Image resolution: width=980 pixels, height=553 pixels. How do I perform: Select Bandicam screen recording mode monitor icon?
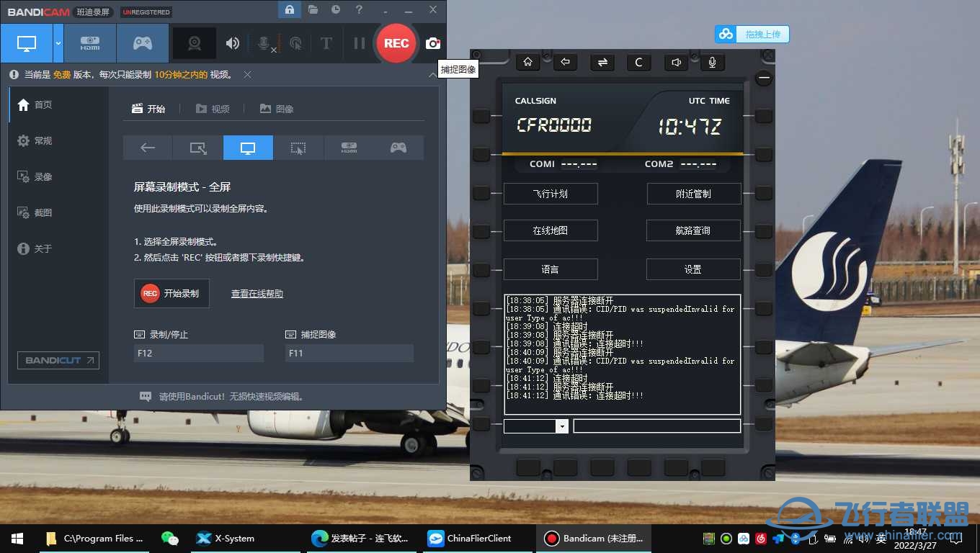[x=27, y=43]
